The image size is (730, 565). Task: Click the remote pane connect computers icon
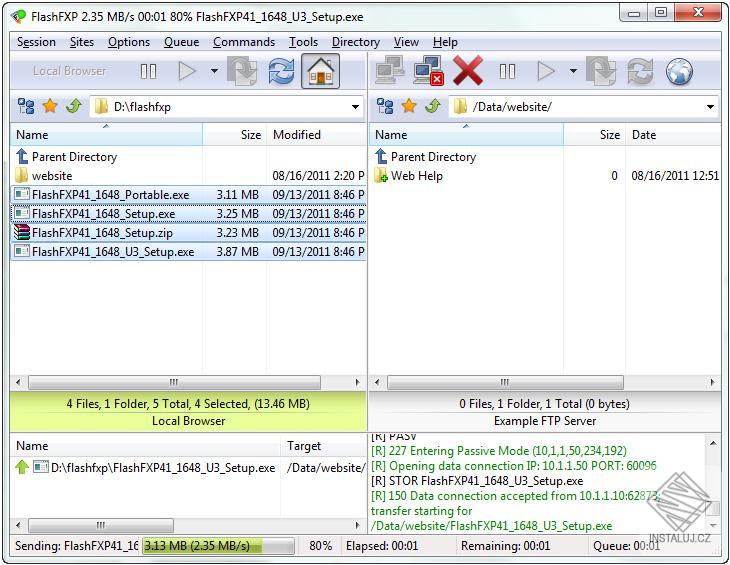[x=390, y=71]
